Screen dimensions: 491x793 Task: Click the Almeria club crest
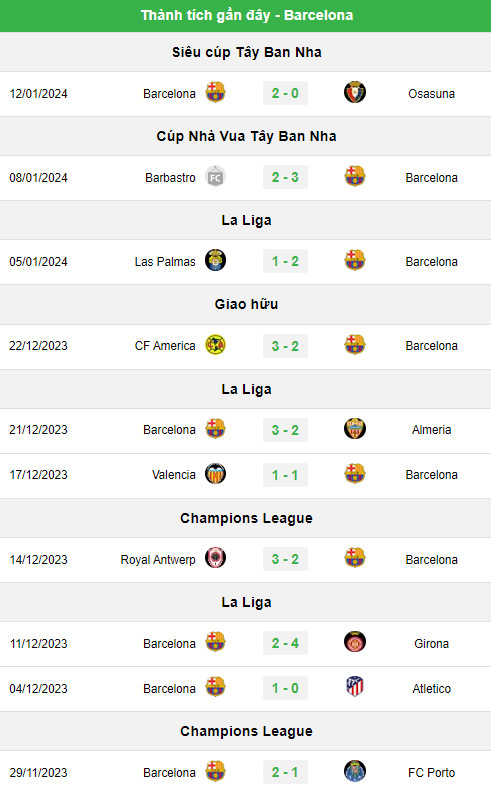(x=354, y=429)
